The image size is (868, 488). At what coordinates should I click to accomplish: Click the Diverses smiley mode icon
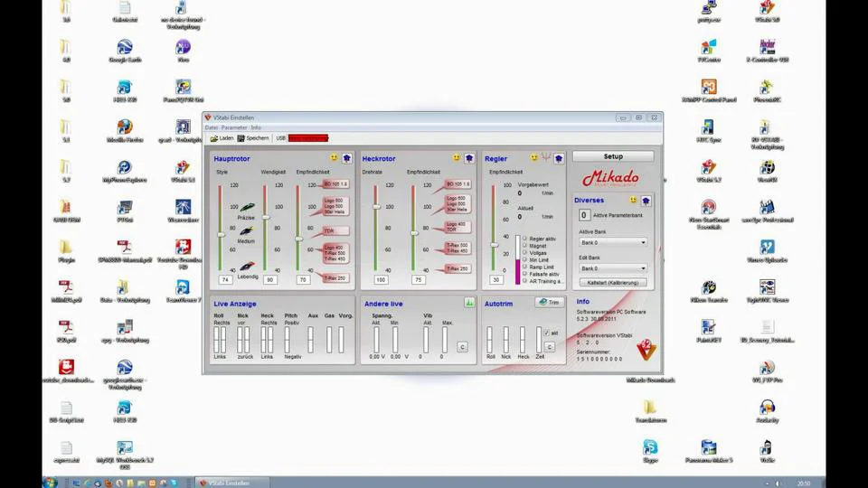[633, 200]
